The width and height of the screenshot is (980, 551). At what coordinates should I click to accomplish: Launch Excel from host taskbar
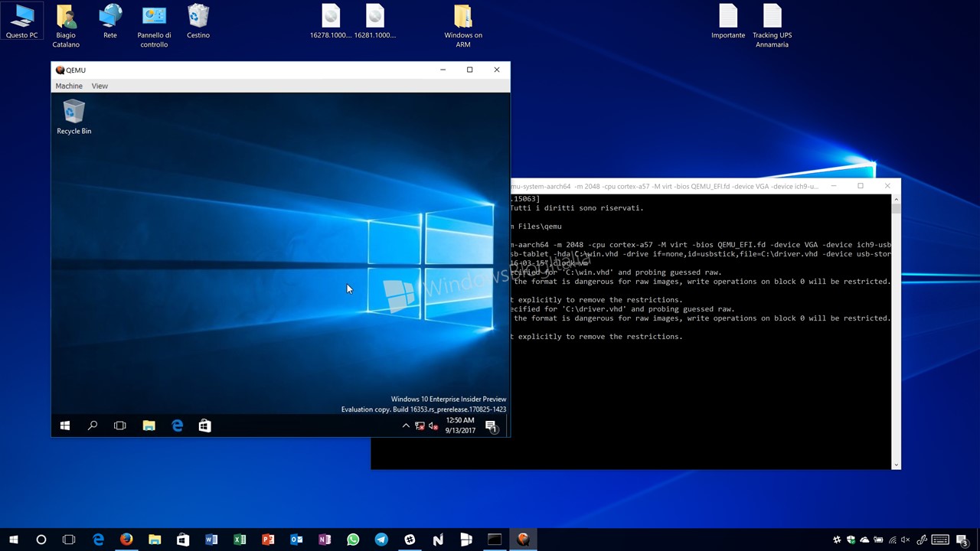[x=240, y=540]
